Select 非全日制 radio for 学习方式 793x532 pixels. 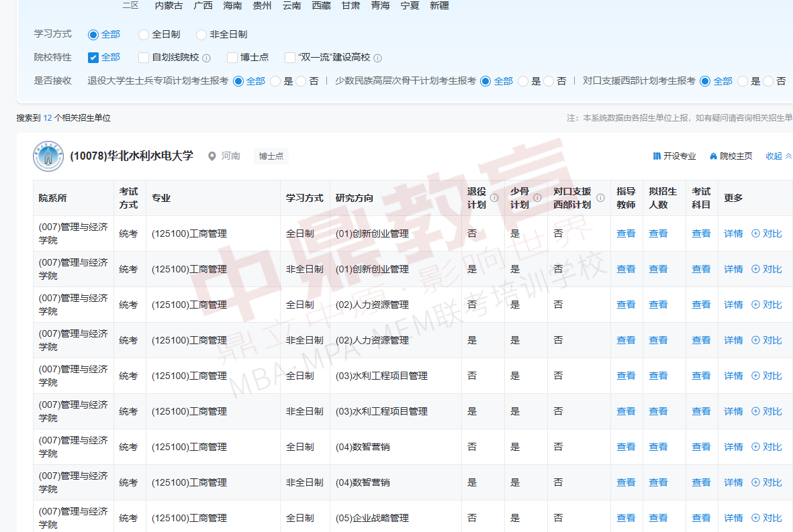coord(201,35)
